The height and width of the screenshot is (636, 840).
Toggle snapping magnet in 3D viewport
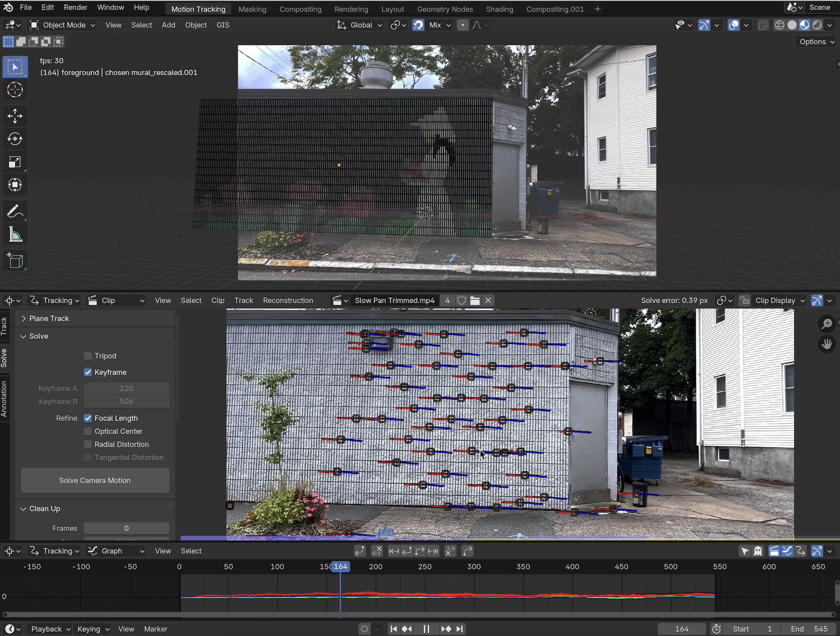coord(418,25)
